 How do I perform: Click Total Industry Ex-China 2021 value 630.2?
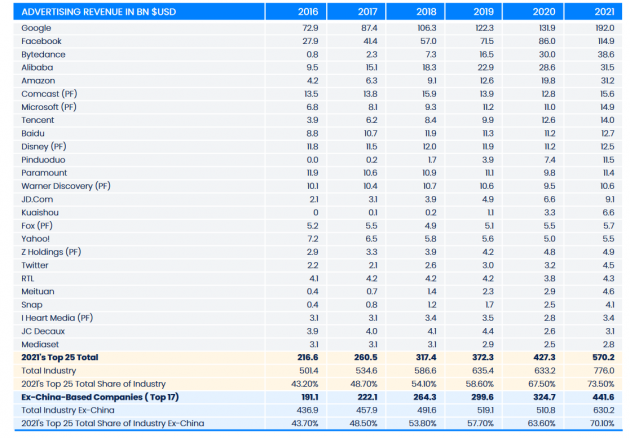pyautogui.click(x=604, y=410)
